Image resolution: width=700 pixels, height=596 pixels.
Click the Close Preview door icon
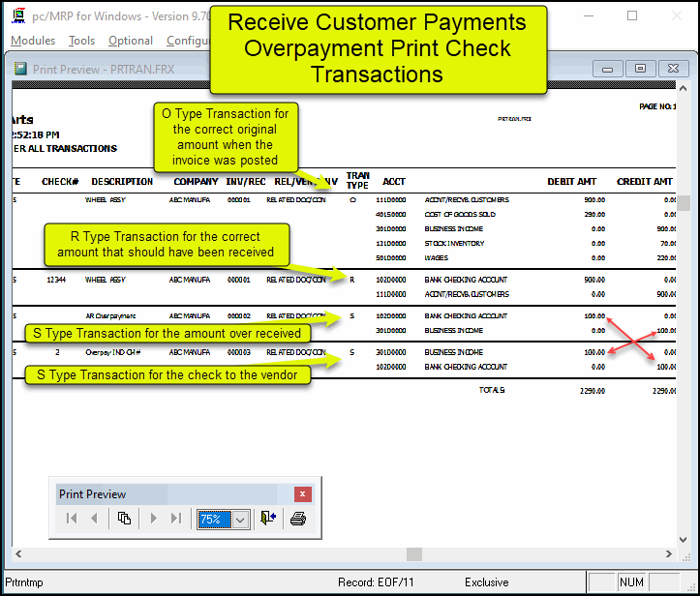(268, 519)
